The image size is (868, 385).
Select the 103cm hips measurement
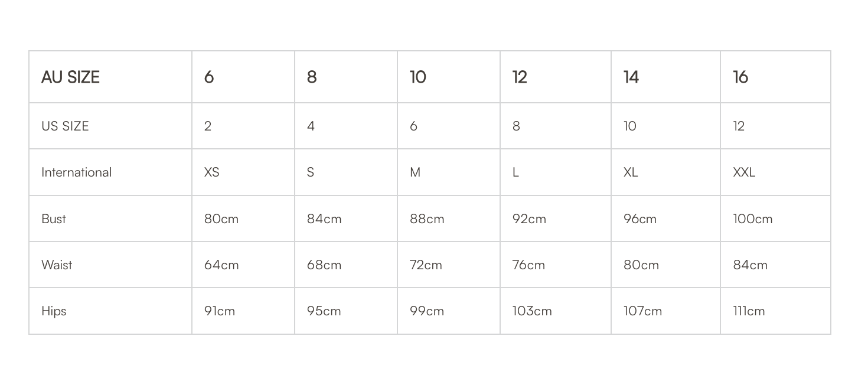[556, 311]
